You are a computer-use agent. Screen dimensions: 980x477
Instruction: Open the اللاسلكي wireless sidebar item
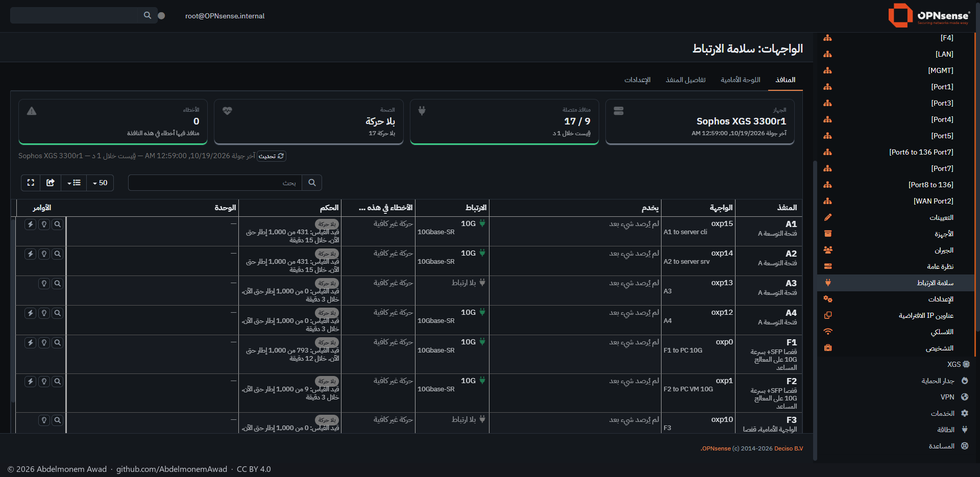point(896,332)
